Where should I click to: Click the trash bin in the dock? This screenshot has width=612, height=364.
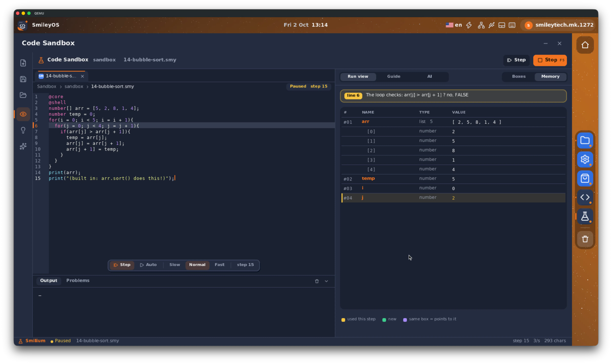point(585,239)
